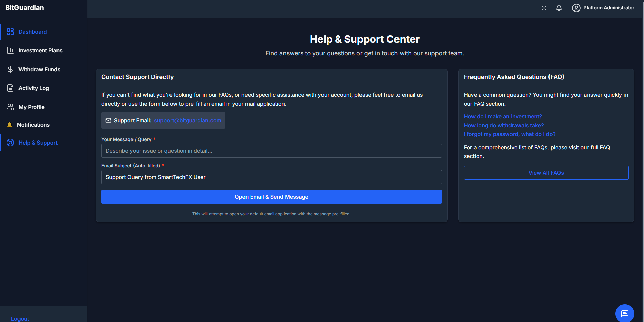Open the 'How do I make an investment?' FAQ
The height and width of the screenshot is (322, 644).
503,116
